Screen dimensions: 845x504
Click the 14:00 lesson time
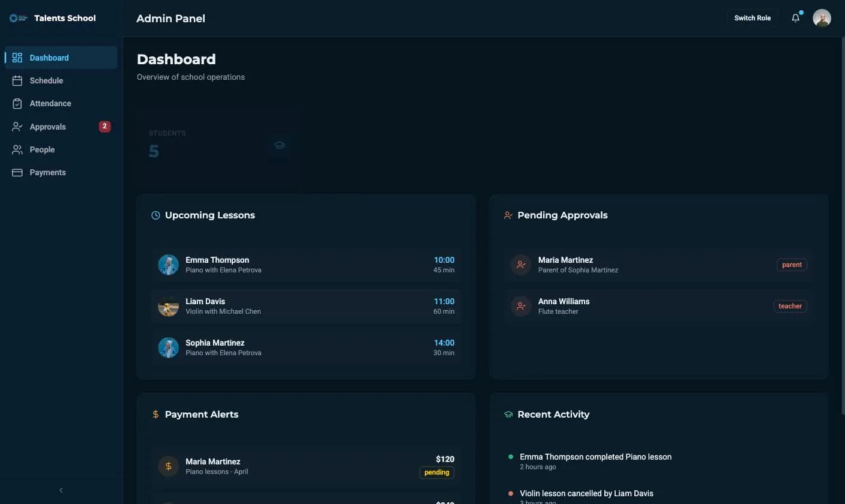444,343
